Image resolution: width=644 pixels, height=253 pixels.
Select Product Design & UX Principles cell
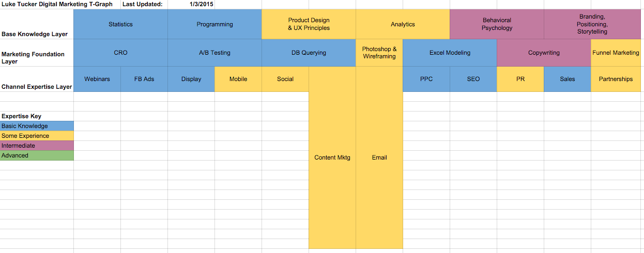[309, 24]
